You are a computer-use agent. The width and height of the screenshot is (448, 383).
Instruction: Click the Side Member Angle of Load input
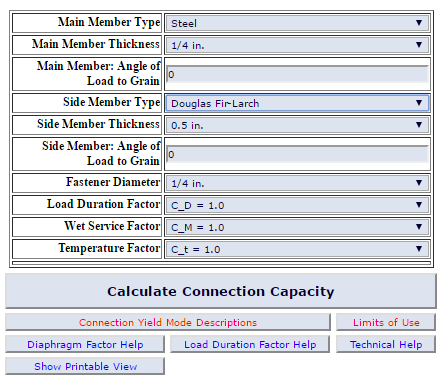coord(297,154)
